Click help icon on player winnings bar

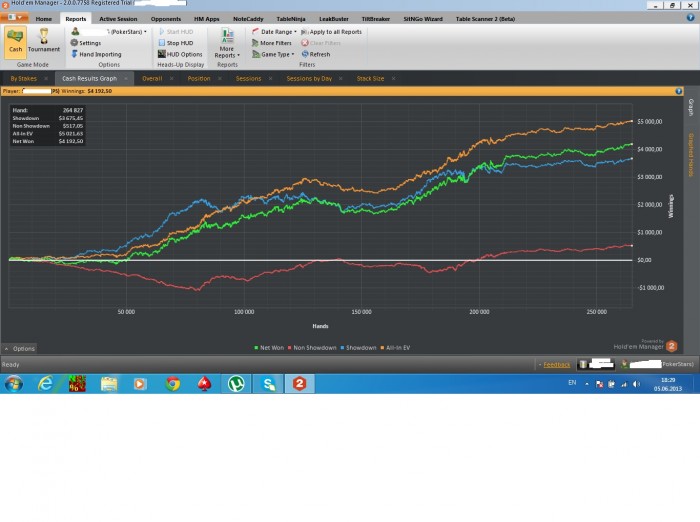(679, 91)
